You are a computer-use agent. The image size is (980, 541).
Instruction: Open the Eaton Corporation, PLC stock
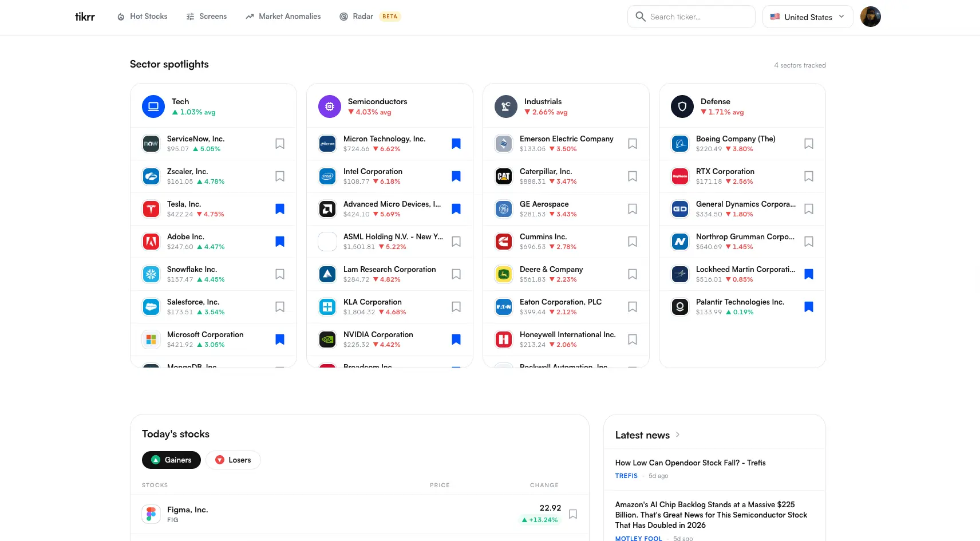(560, 302)
